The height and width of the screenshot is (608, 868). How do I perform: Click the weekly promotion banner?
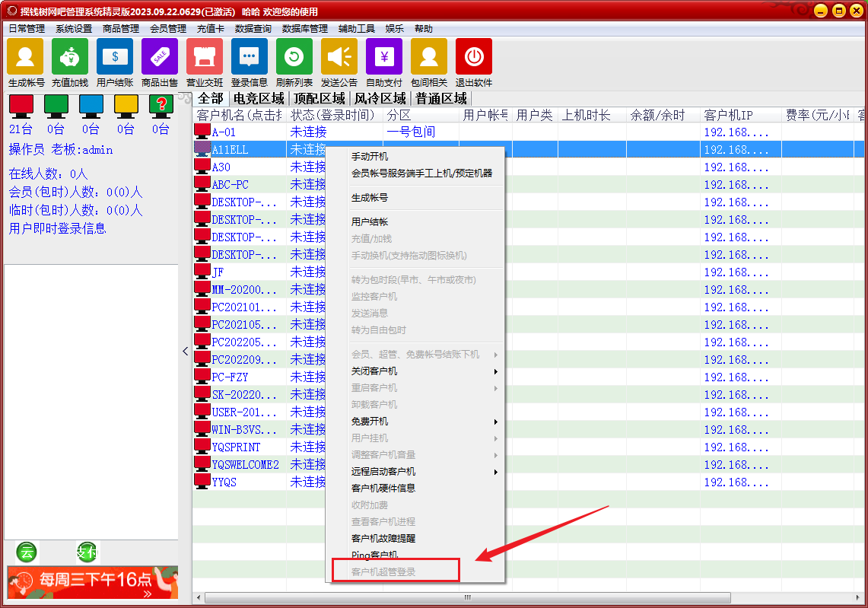(93, 582)
